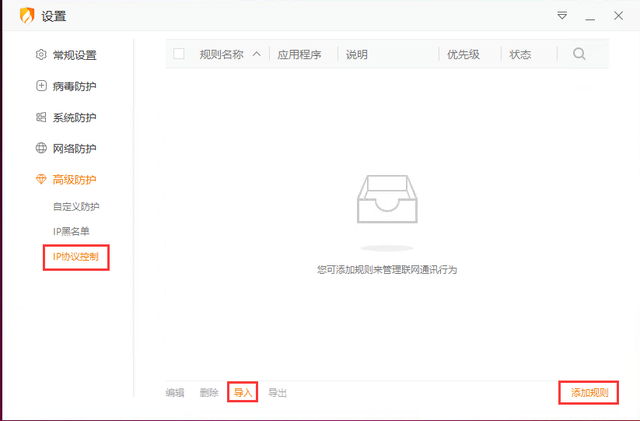Click the 导入 button
This screenshot has width=640, height=421.
(x=243, y=393)
